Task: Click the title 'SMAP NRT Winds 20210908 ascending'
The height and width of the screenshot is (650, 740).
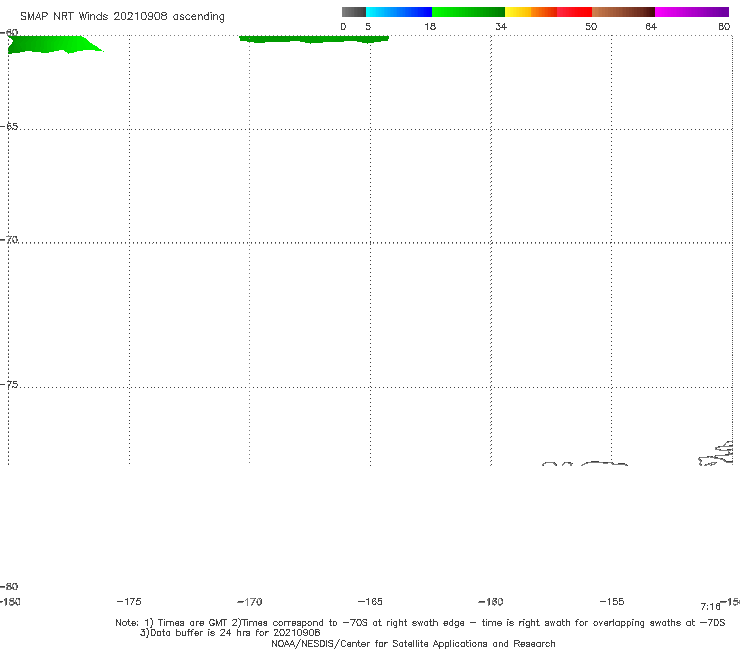Action: coord(122,17)
